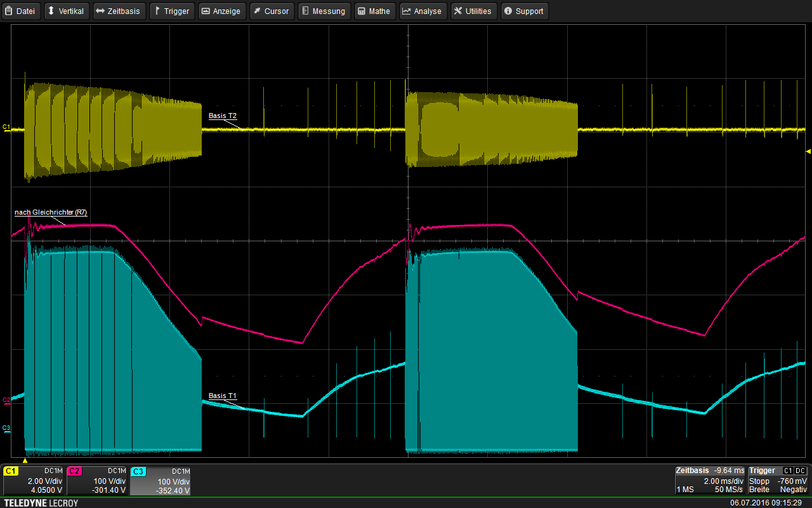
Task: Select the 'nach Gleichrichter (R7)' label
Action: 51,213
